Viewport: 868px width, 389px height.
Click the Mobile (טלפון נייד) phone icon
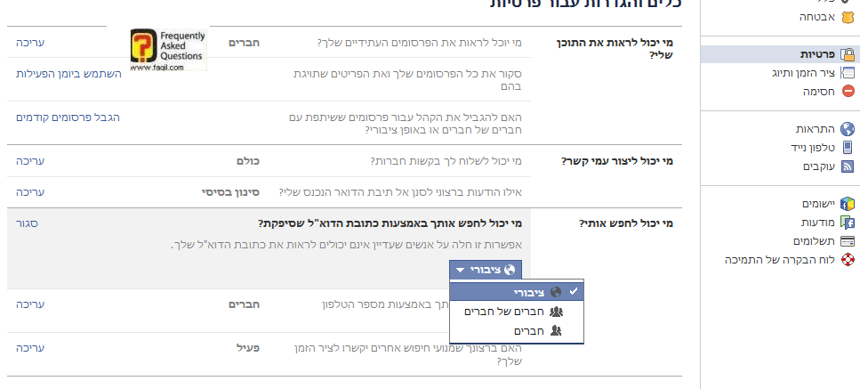pos(848,148)
